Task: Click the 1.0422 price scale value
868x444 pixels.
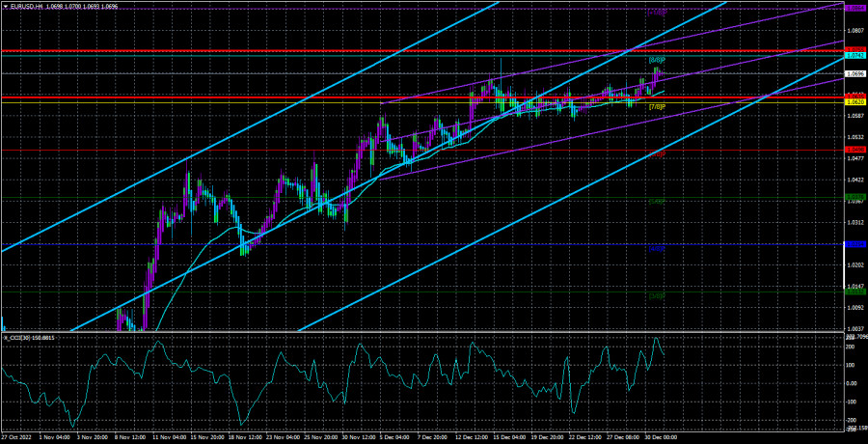Action: coord(854,180)
